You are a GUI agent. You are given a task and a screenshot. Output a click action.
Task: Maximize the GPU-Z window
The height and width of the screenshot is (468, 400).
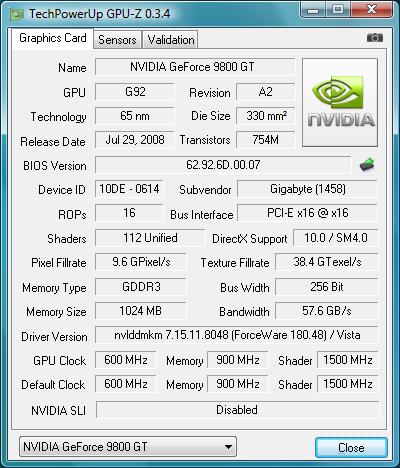click(x=338, y=10)
